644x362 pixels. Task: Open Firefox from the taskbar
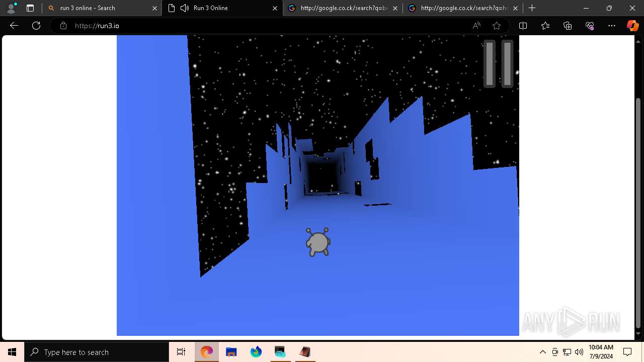256,352
